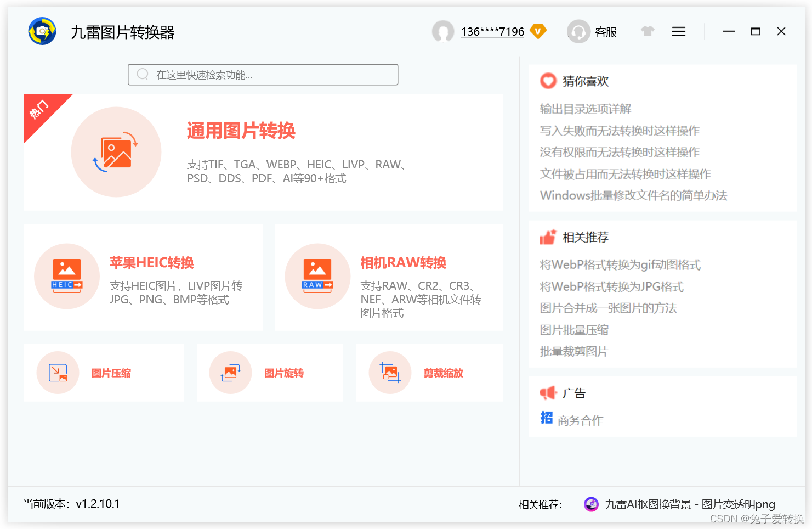This screenshot has width=812, height=529.
Task: Click the search input field
Action: (263, 75)
